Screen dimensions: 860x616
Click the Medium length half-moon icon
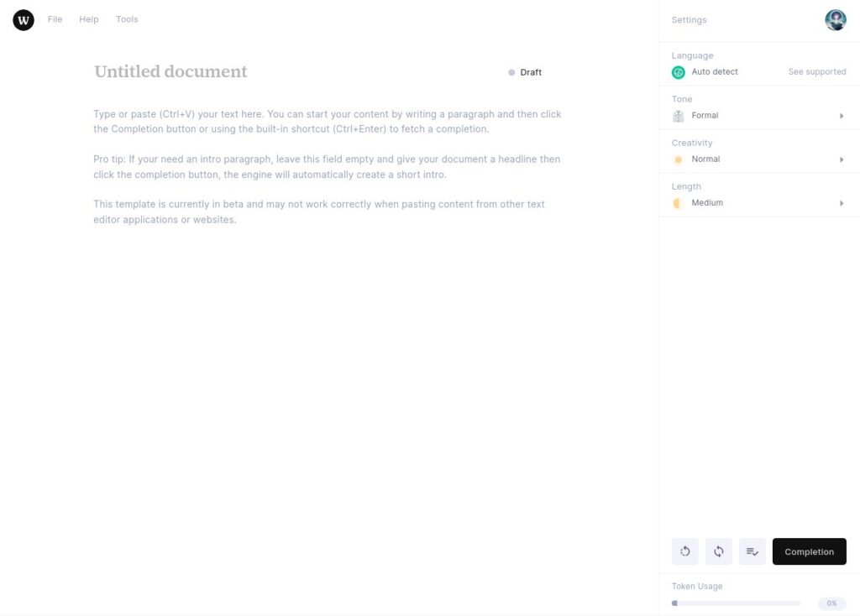click(x=678, y=203)
